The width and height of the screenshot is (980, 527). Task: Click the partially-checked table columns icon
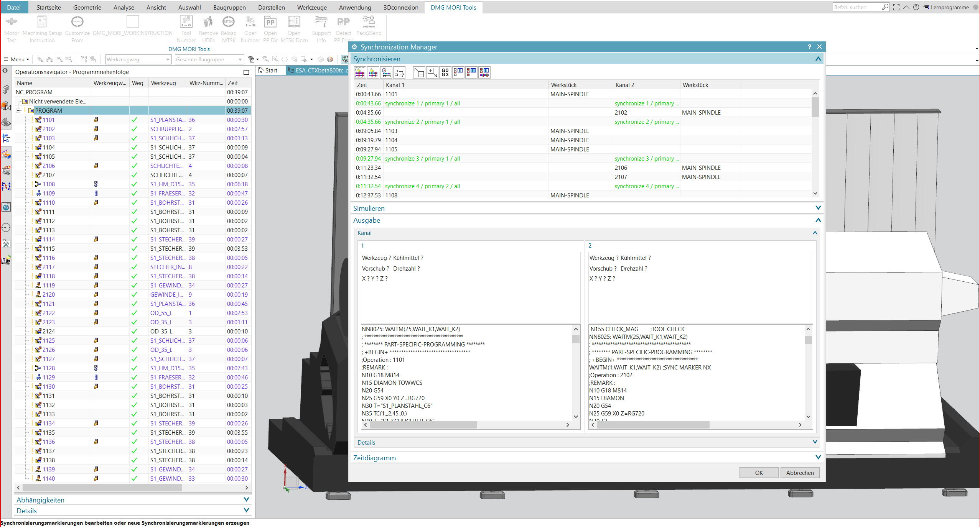click(458, 72)
